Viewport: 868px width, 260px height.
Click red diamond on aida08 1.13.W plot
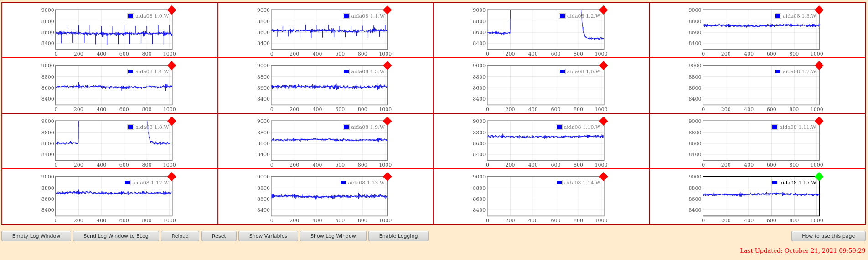[387, 177]
